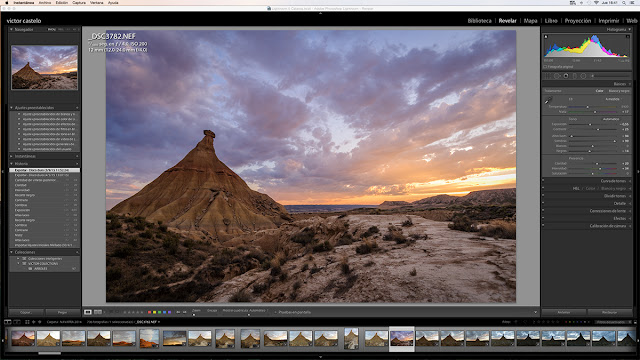
Task: Select the graduated filter tool
Action: [575, 76]
